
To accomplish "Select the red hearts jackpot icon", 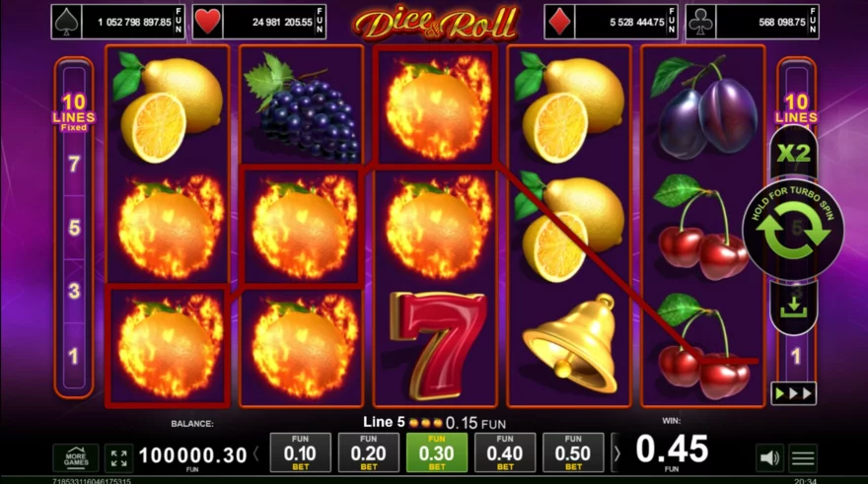I will [x=208, y=22].
